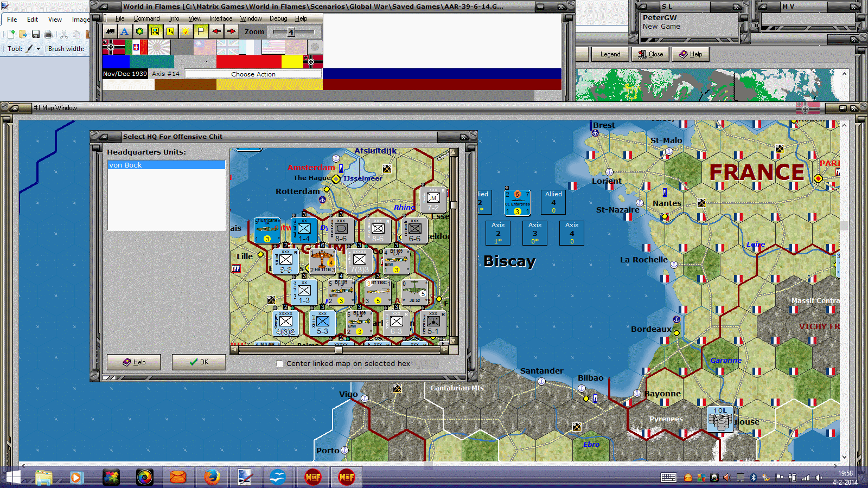Click Help button in Select HQ dialog
Image resolution: width=868 pixels, height=488 pixels.
click(133, 362)
